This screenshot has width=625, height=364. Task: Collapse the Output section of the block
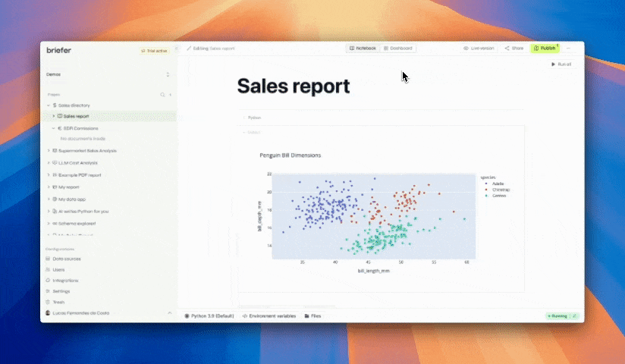pos(244,133)
